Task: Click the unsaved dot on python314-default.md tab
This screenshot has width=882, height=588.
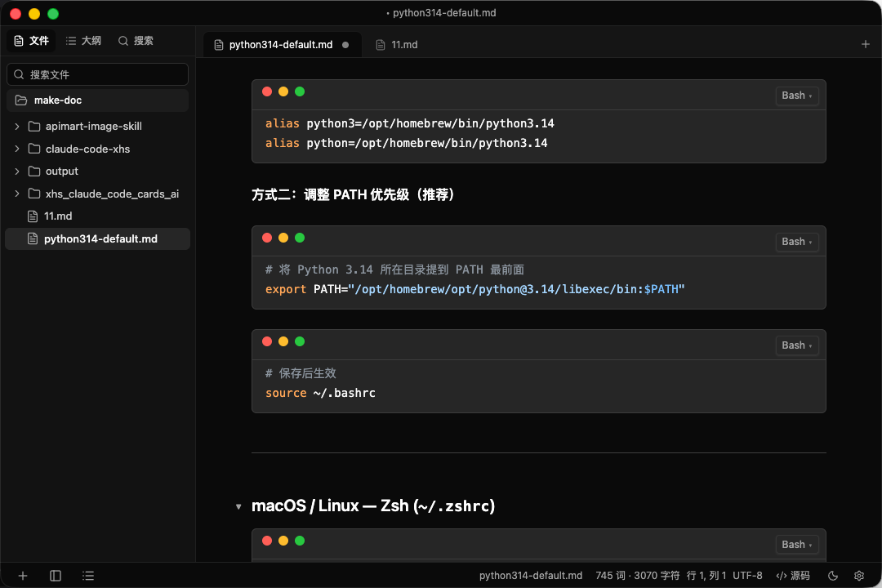Action: tap(345, 45)
